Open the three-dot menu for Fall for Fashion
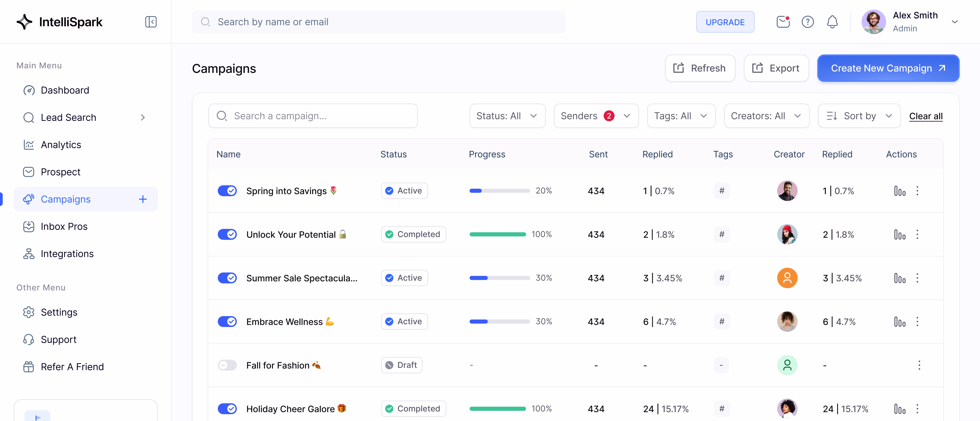 coord(919,365)
